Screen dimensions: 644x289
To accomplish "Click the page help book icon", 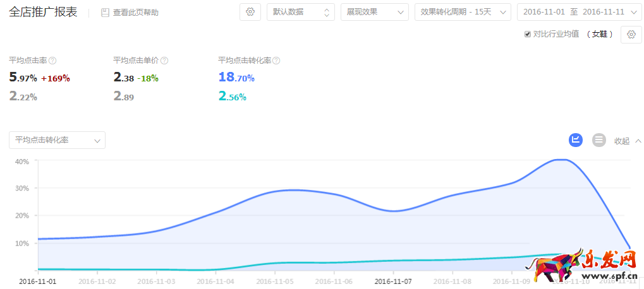I will pyautogui.click(x=105, y=13).
